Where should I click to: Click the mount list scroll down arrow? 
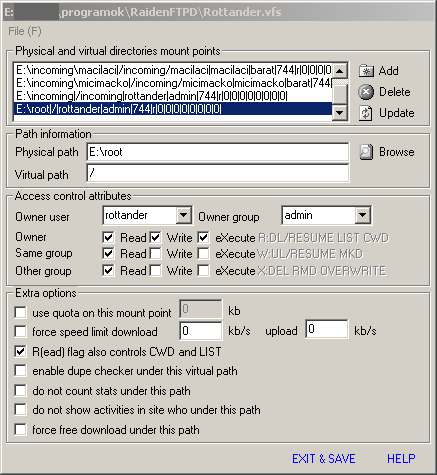tap(340, 113)
